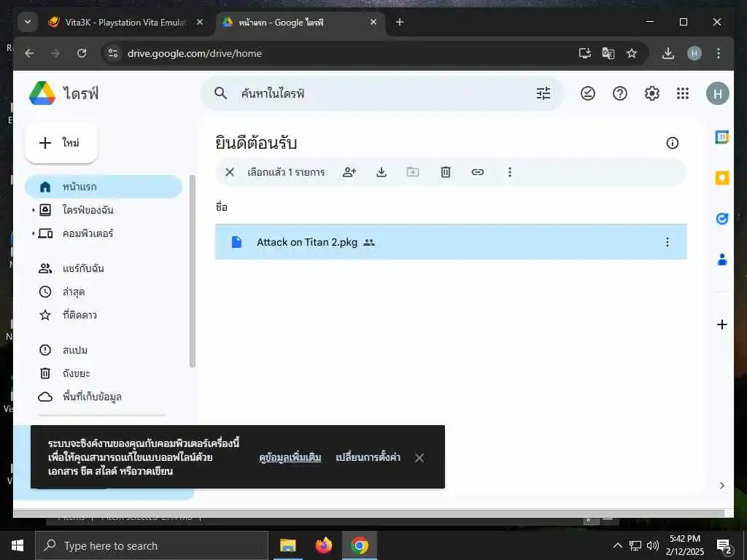Screen dimensions: 747x560
Task: Open Contacts side panel
Action: pos(721,260)
